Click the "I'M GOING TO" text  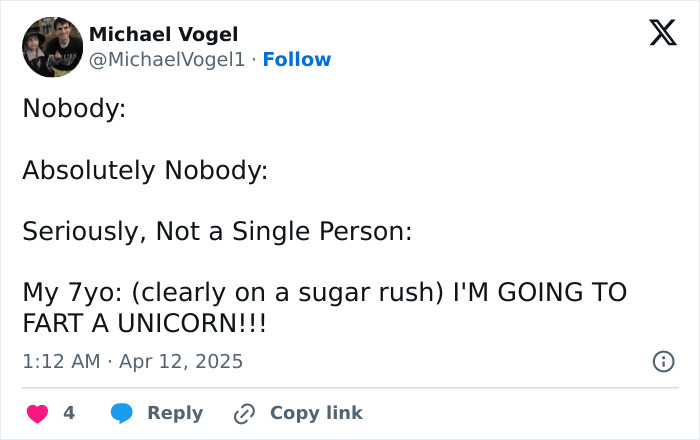[540, 294]
